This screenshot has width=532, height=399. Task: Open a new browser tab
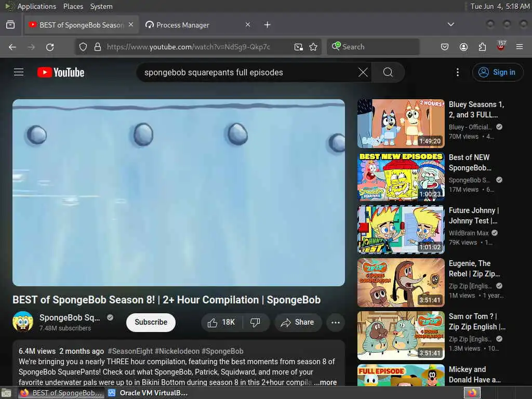coord(268,25)
